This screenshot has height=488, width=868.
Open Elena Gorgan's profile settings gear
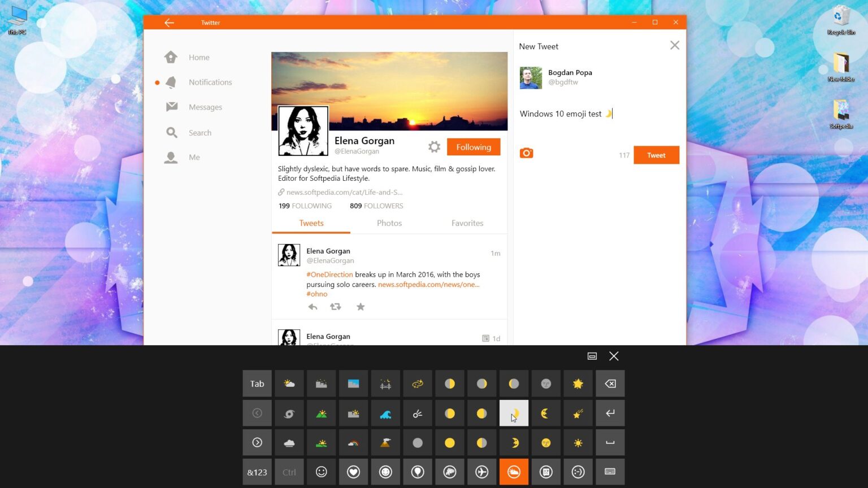pos(434,147)
